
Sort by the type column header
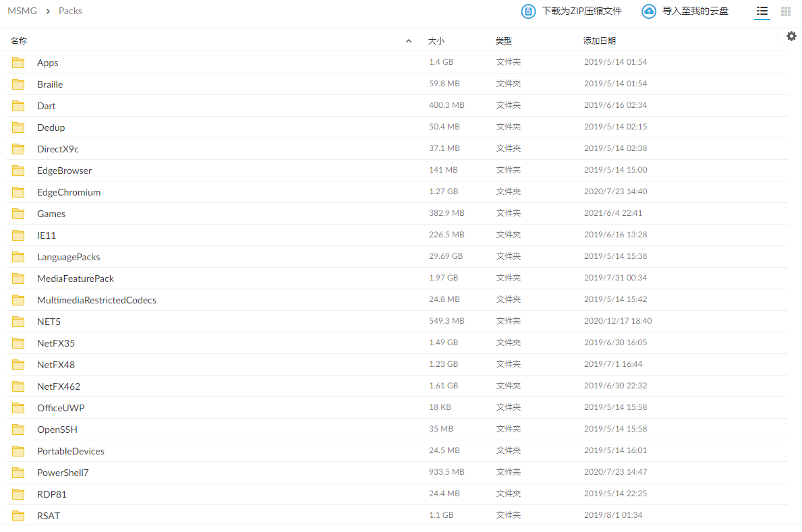(504, 41)
